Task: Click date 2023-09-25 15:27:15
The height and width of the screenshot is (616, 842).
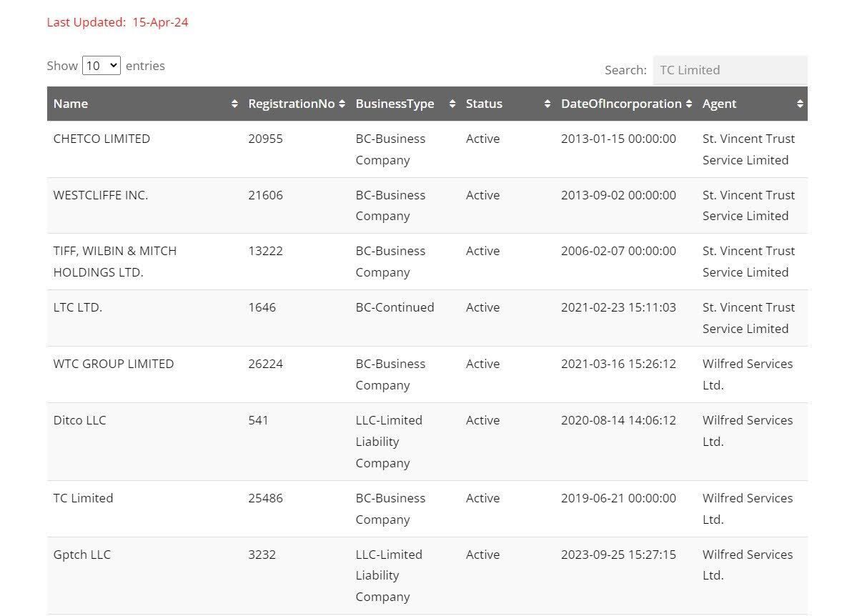Action: [x=618, y=555]
